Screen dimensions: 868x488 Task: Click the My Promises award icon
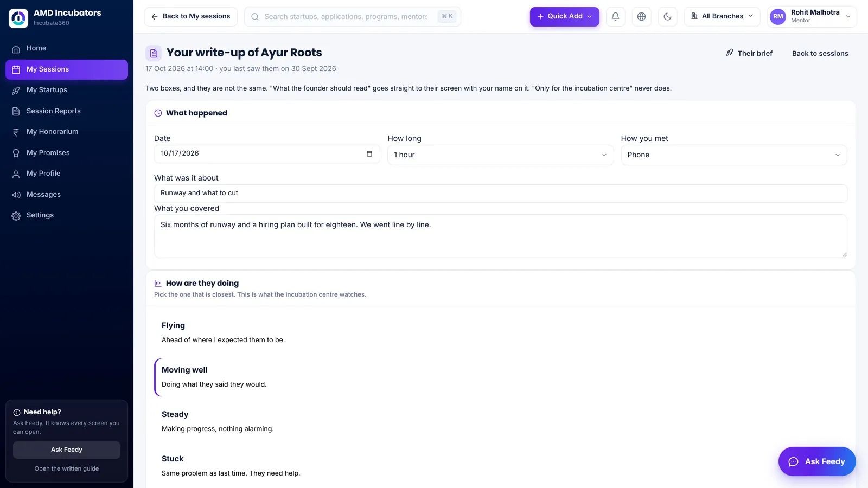tap(16, 153)
